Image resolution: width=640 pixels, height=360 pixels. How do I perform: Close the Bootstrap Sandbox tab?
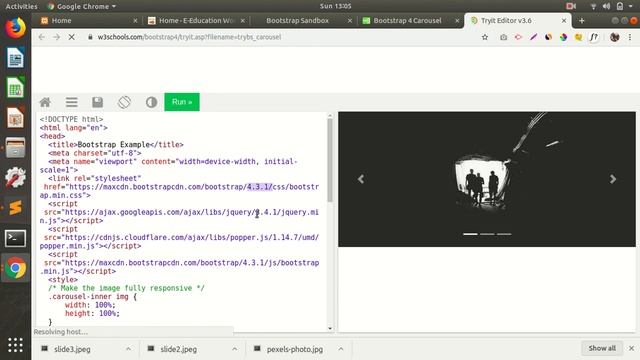coord(350,20)
